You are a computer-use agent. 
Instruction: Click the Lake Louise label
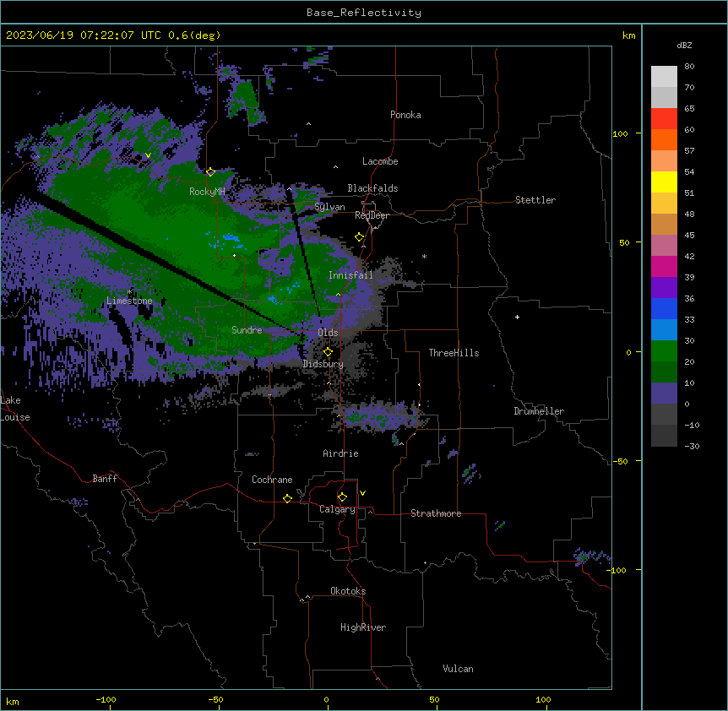[15, 409]
